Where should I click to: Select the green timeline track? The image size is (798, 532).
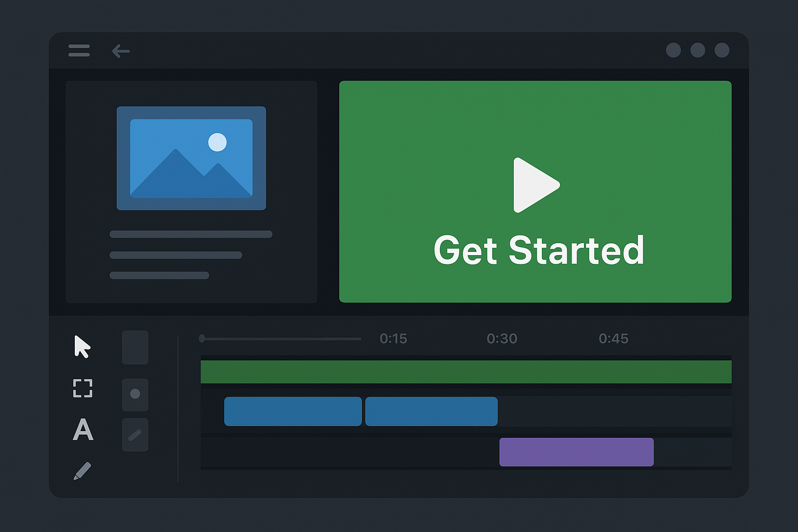click(465, 372)
